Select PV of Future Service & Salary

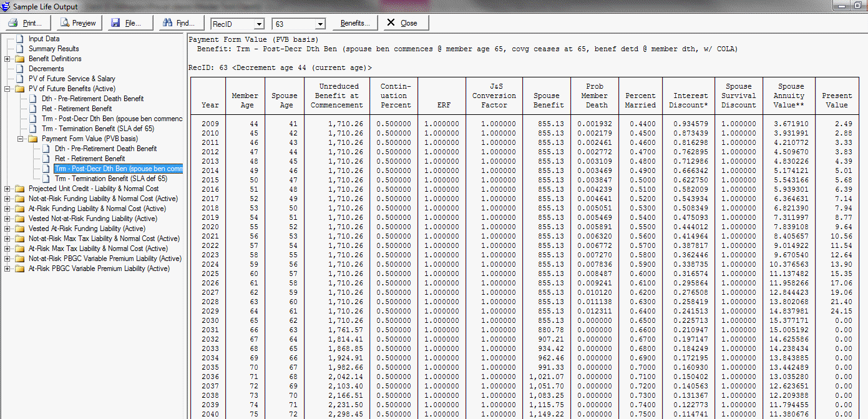point(72,79)
